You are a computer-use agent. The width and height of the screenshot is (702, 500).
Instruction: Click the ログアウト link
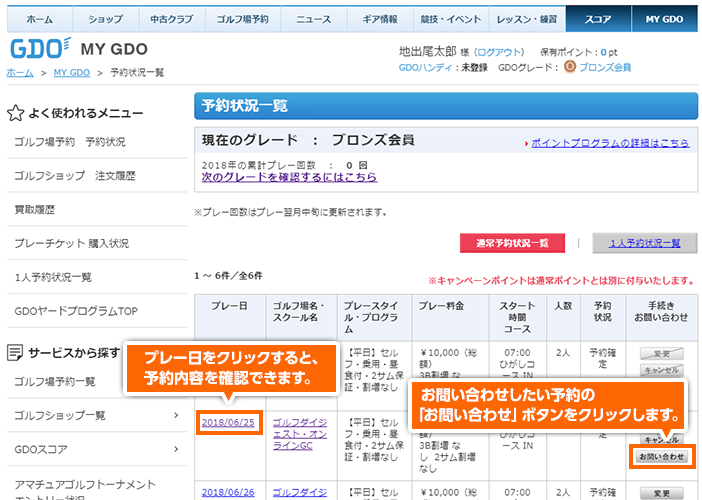click(x=499, y=52)
